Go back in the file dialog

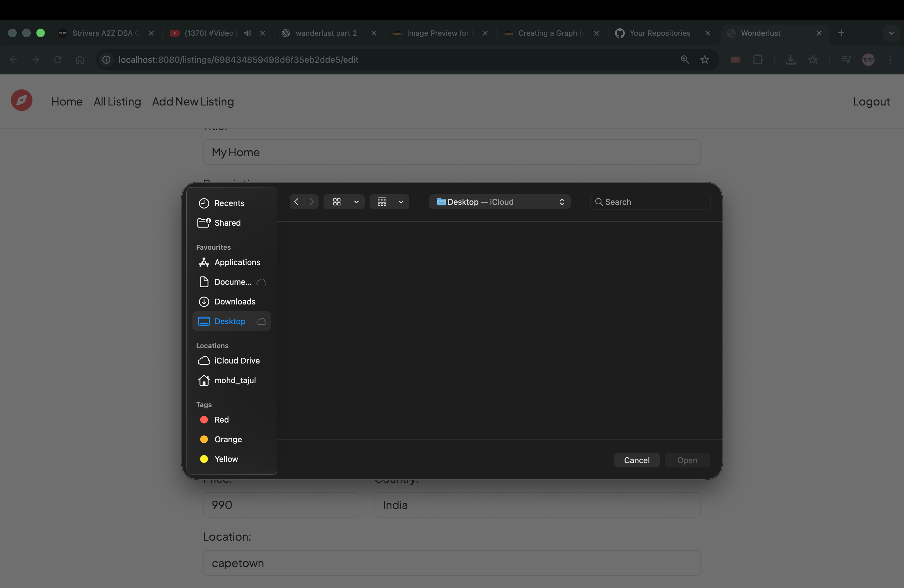click(297, 202)
